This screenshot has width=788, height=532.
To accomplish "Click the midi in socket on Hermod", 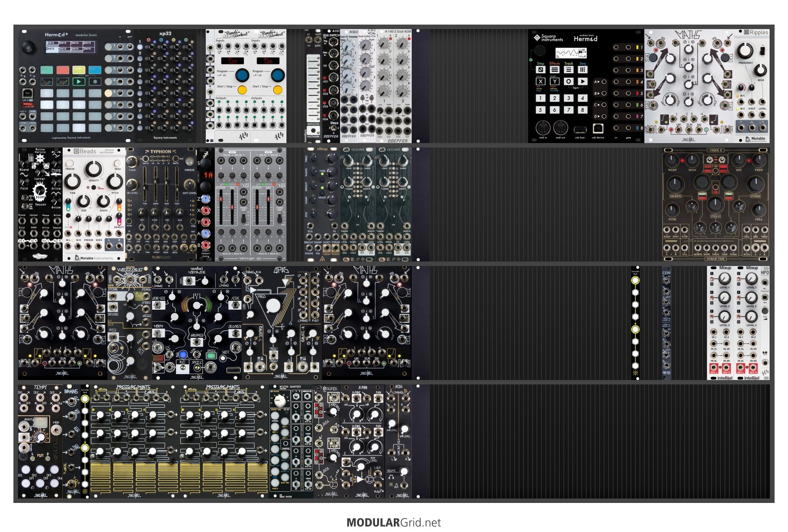I will coord(542,128).
